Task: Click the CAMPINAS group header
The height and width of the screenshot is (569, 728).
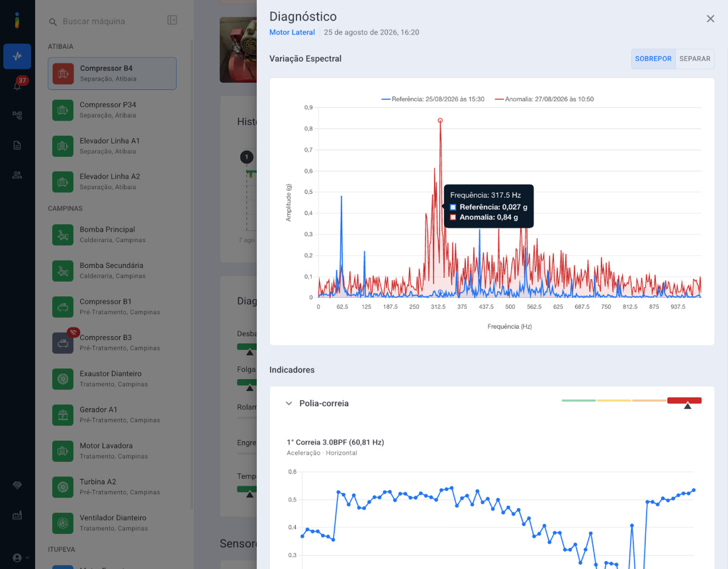Action: pos(65,208)
